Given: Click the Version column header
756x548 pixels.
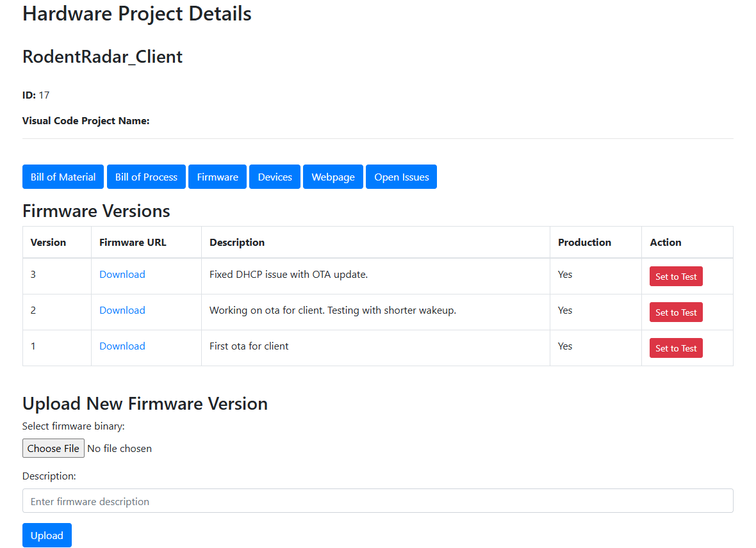Looking at the screenshot, I should 48,242.
